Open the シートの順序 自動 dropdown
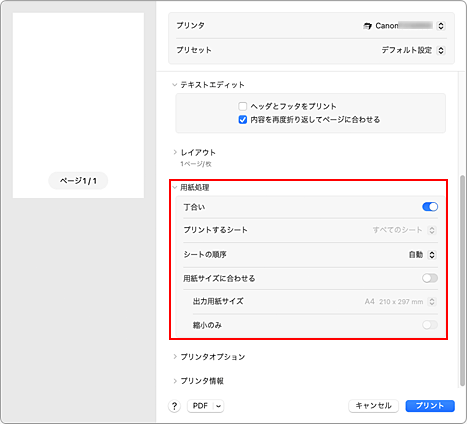 click(x=432, y=255)
